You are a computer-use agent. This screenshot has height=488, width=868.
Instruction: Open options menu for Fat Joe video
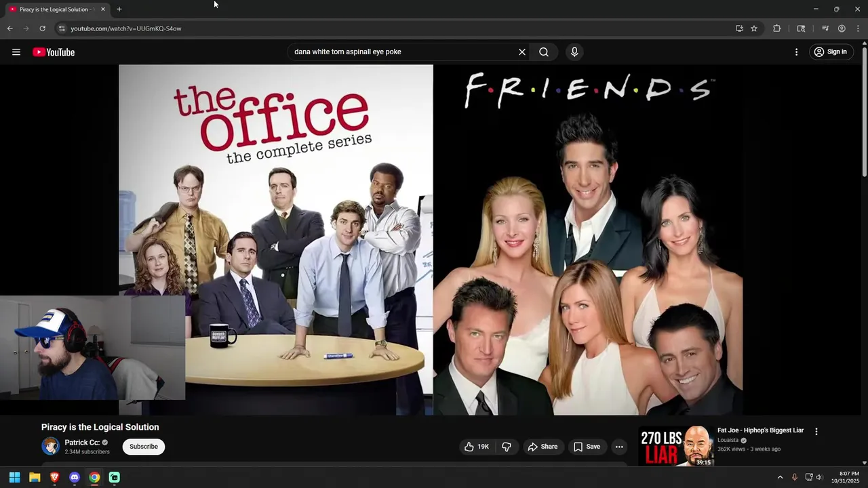[816, 432]
